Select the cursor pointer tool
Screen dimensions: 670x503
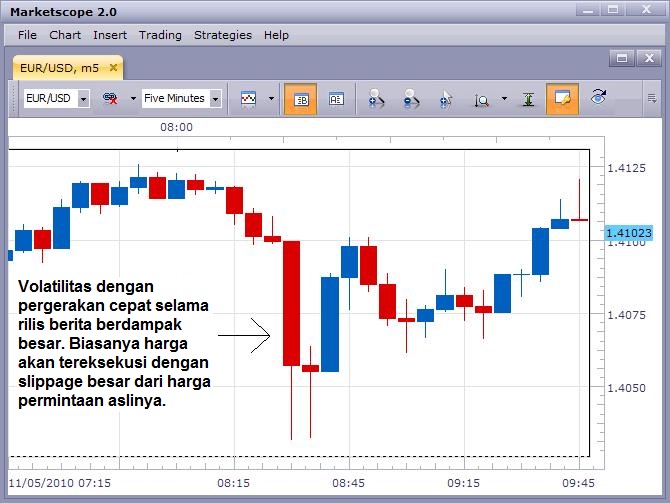tap(446, 99)
